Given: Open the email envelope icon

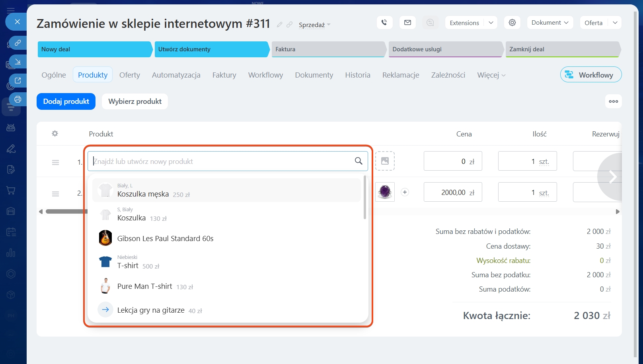Looking at the screenshot, I should [407, 23].
